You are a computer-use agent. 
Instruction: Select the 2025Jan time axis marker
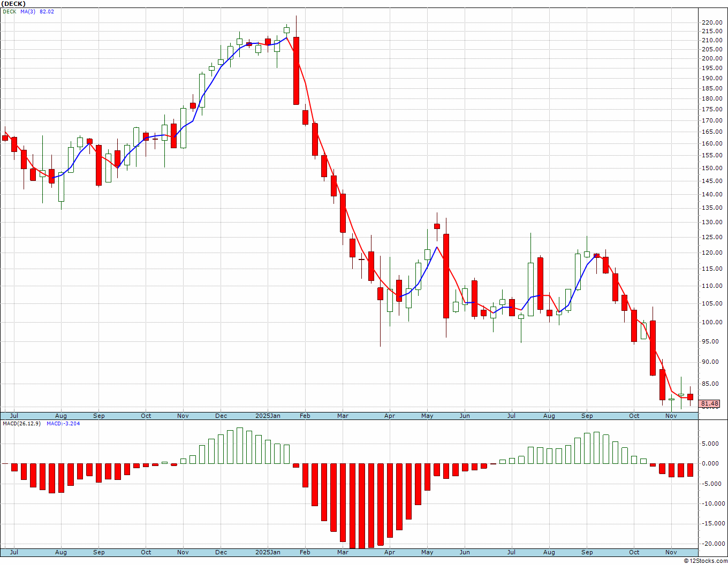pos(268,416)
